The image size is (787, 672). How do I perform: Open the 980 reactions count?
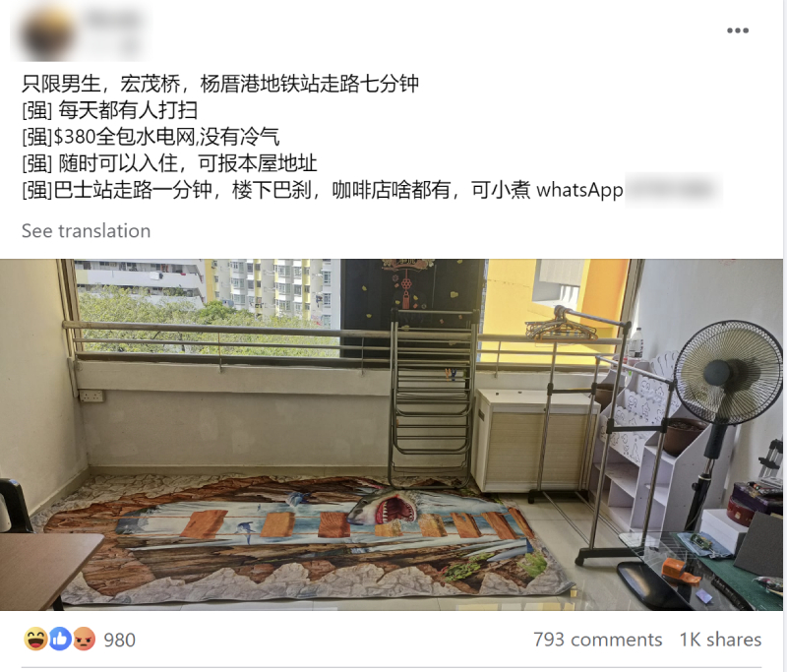point(119,640)
